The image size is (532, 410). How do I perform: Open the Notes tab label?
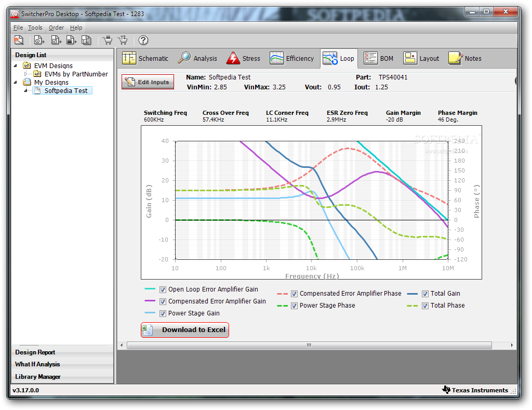click(x=473, y=58)
